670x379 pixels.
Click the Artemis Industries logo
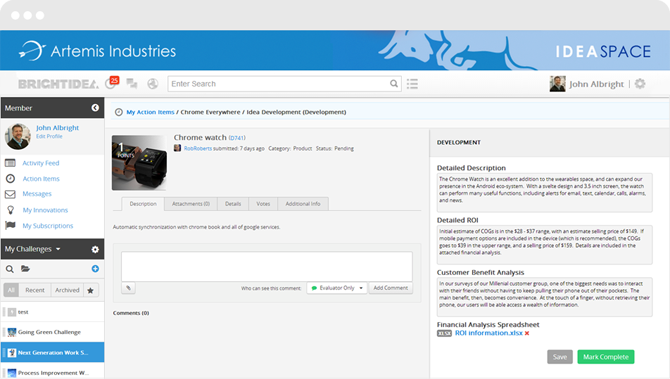[97, 51]
